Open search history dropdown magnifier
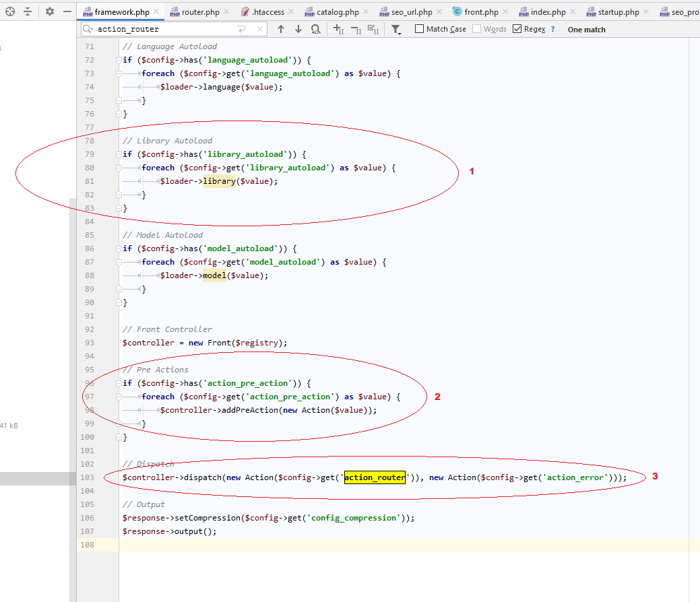Image resolution: width=700 pixels, height=602 pixels. [88, 29]
